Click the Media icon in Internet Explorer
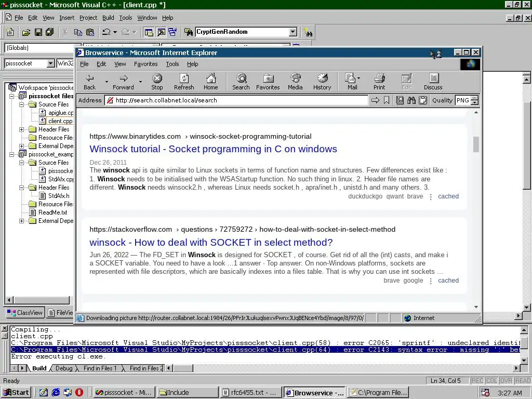 point(295,82)
